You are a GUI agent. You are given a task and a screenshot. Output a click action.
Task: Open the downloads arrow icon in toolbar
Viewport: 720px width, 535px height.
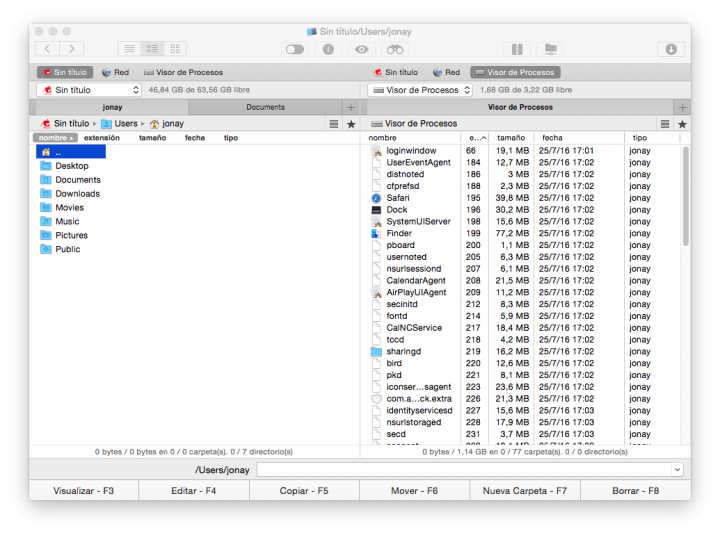pos(671,49)
